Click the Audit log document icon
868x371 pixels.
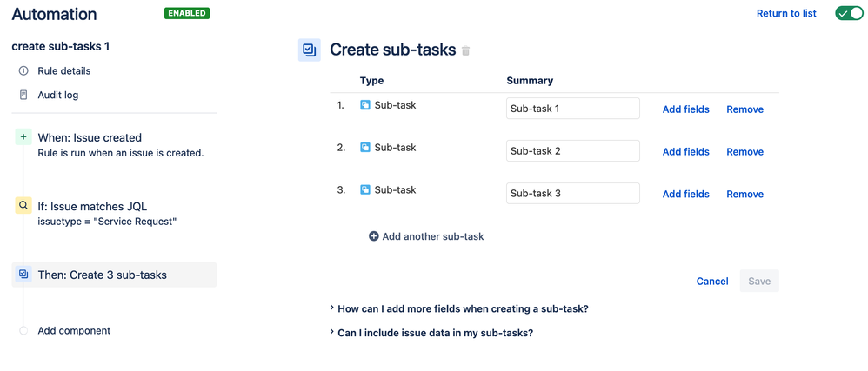[x=23, y=96]
